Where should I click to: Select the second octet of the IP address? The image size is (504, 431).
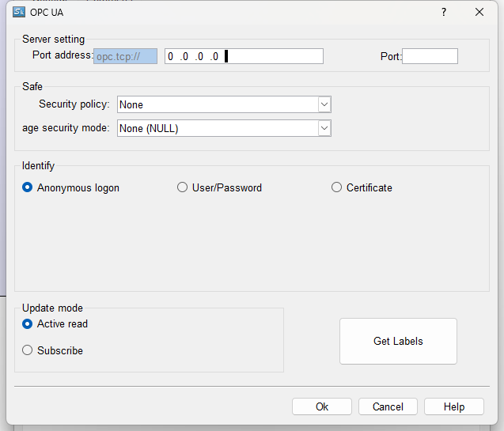185,56
